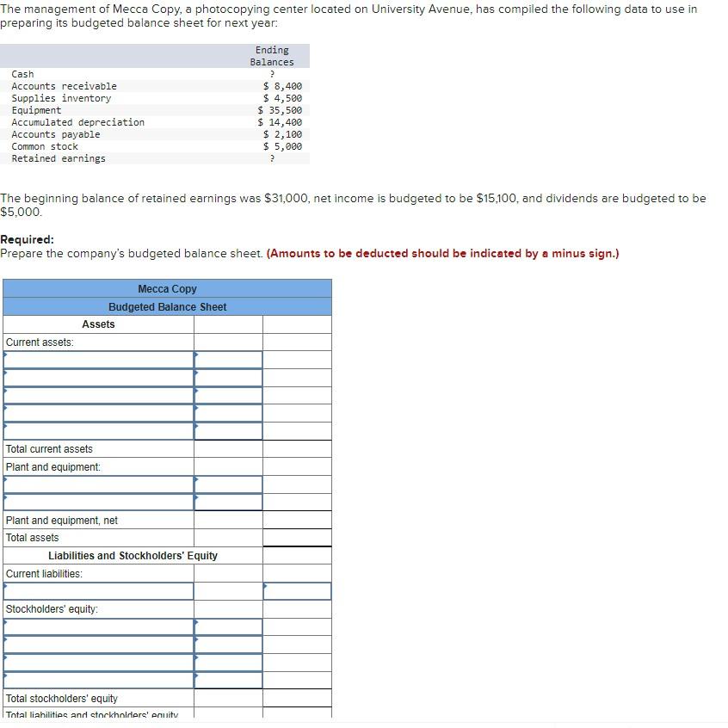Screen dimensions: 728x728
Task: Click amount field of second Current assets row
Action: 228,378
